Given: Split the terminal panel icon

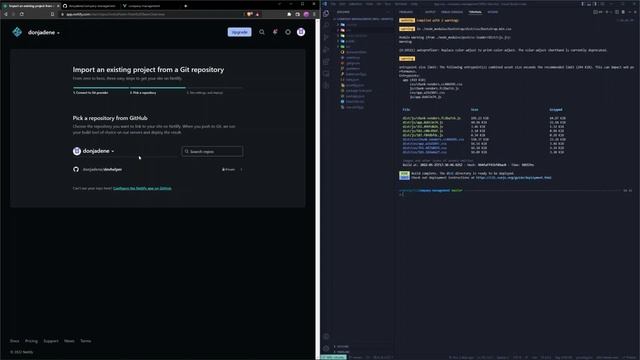Looking at the screenshot, I should click(617, 12).
